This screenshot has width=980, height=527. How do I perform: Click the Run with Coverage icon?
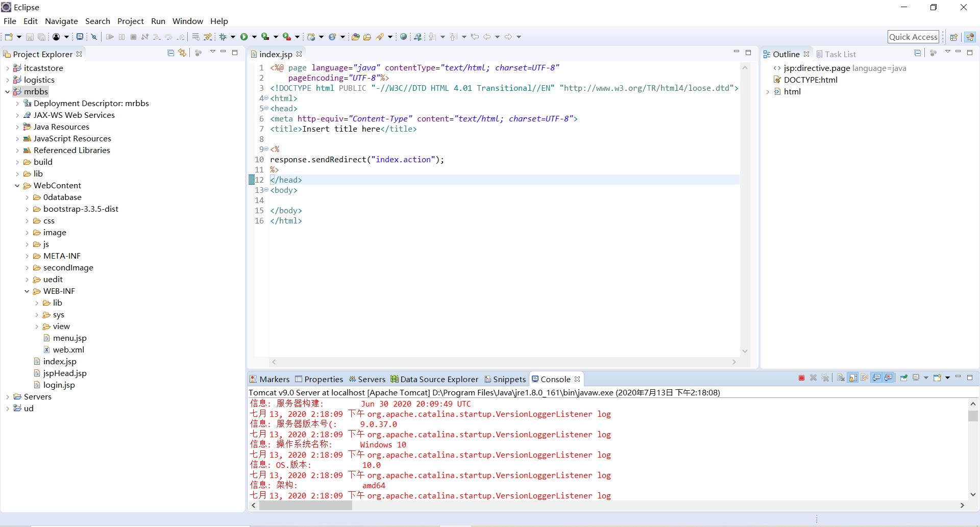tap(265, 37)
